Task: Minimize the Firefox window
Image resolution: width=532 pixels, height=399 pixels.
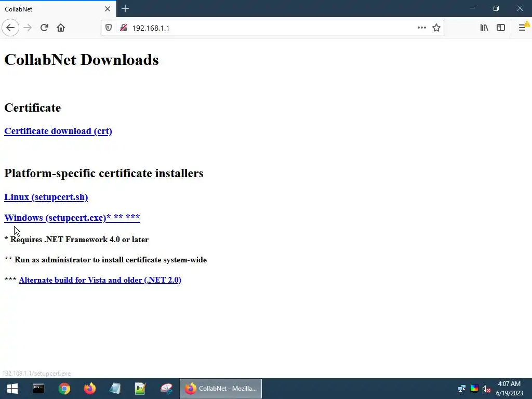Action: [x=472, y=8]
